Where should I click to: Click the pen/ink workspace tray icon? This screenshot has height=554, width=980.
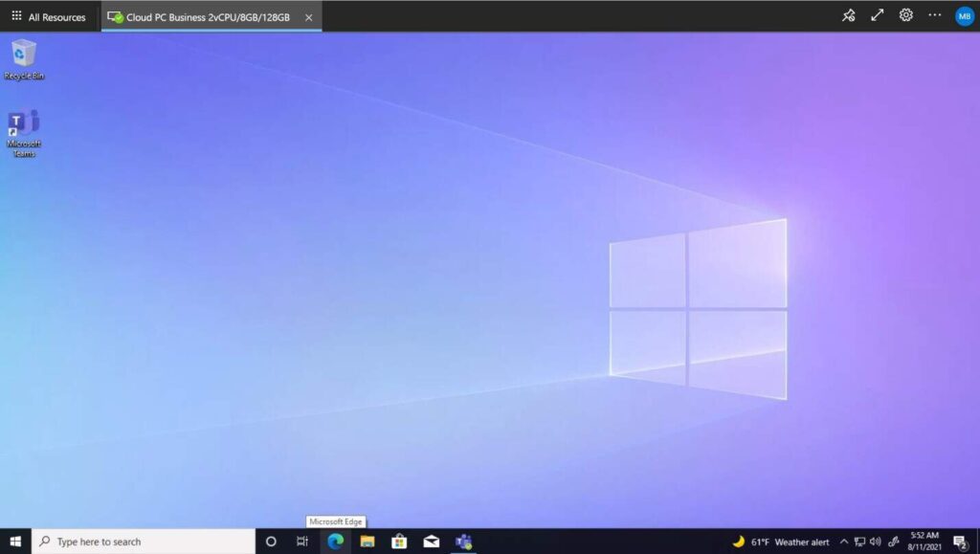click(894, 542)
